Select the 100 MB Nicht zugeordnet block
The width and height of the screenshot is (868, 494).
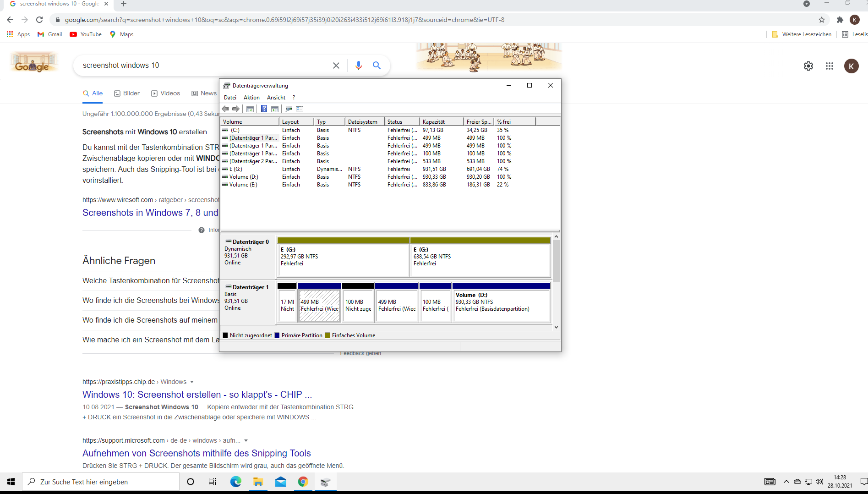coord(358,302)
